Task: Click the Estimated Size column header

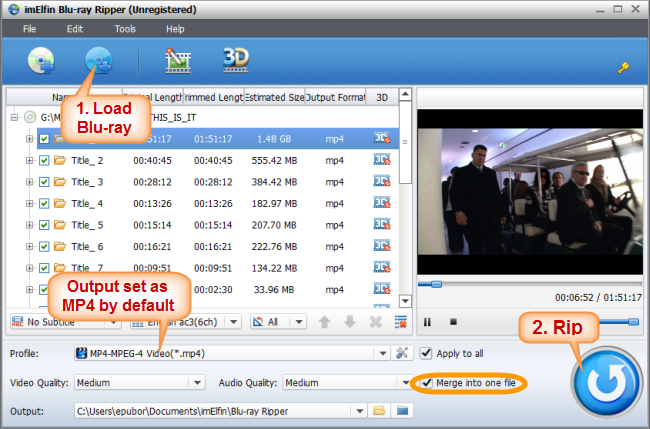Action: point(274,97)
